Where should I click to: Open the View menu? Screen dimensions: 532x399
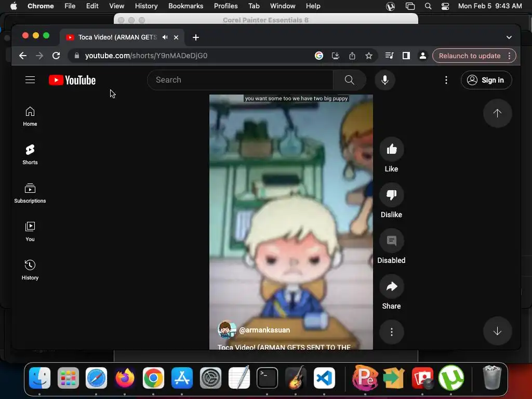(117, 6)
